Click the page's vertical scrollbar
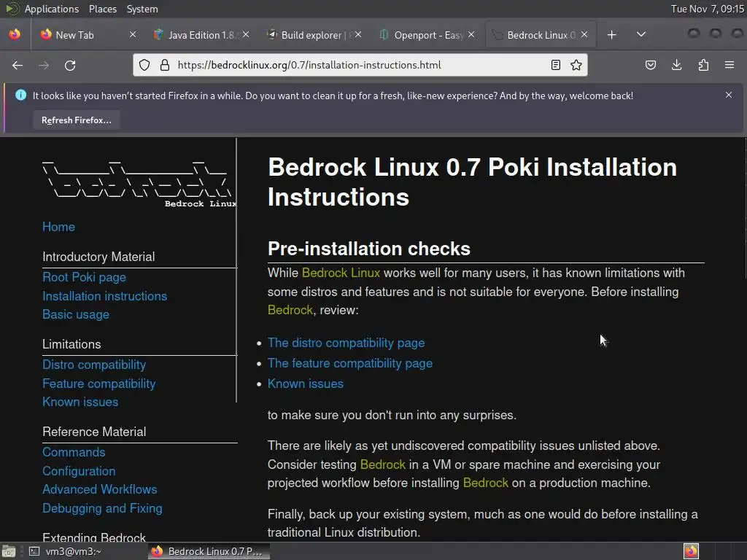Image resolution: width=747 pixels, height=560 pixels. click(x=745, y=209)
